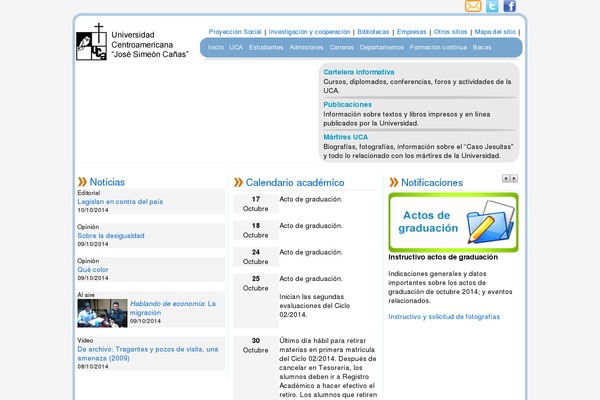The height and width of the screenshot is (400, 600).
Task: Select Inicio in navigation bar
Action: (x=215, y=47)
